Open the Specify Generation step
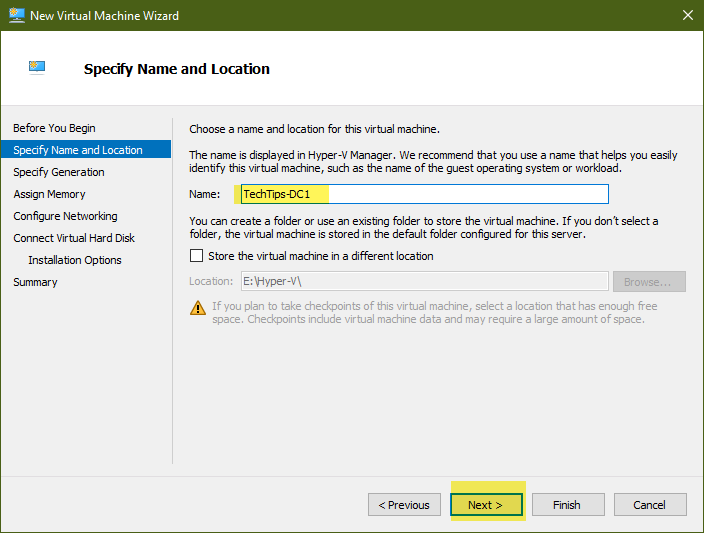Image resolution: width=704 pixels, height=533 pixels. coord(59,172)
